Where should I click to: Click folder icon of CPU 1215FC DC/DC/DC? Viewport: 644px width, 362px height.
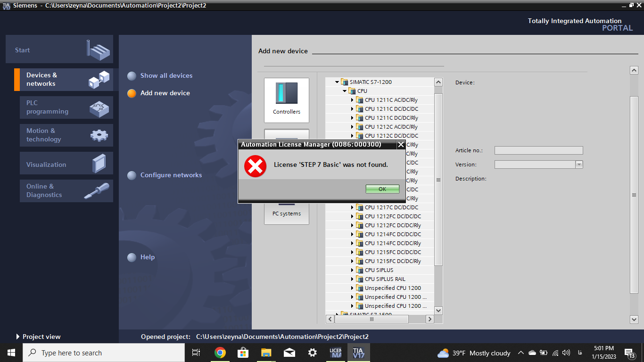pyautogui.click(x=360, y=252)
